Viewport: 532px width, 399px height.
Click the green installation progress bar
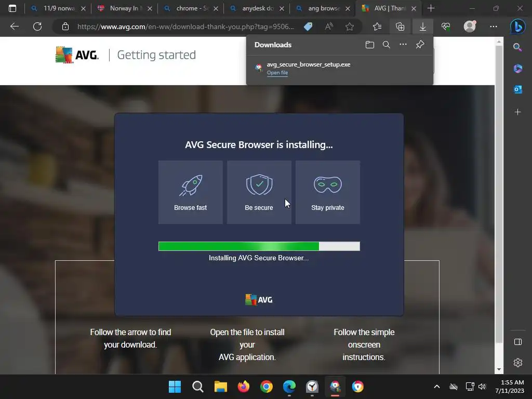tap(259, 246)
